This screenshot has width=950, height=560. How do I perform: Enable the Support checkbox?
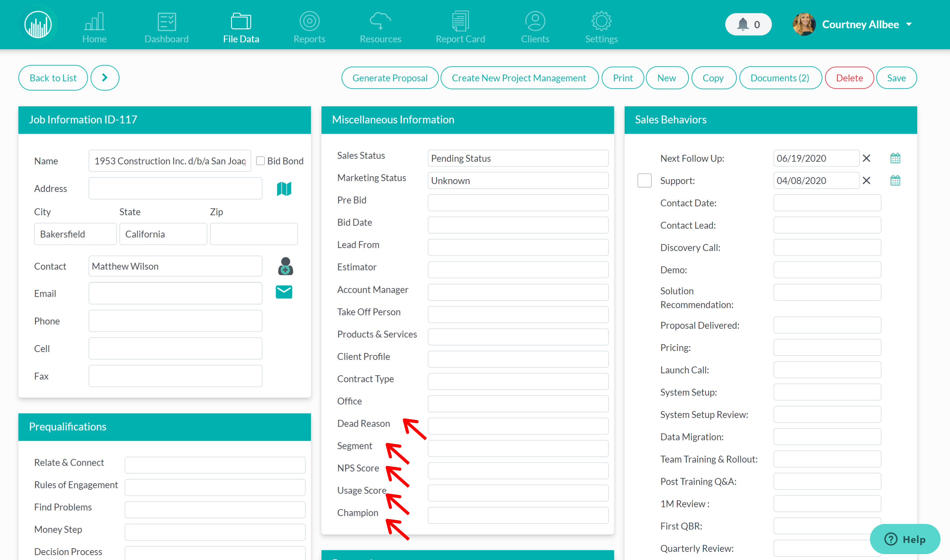click(x=644, y=180)
